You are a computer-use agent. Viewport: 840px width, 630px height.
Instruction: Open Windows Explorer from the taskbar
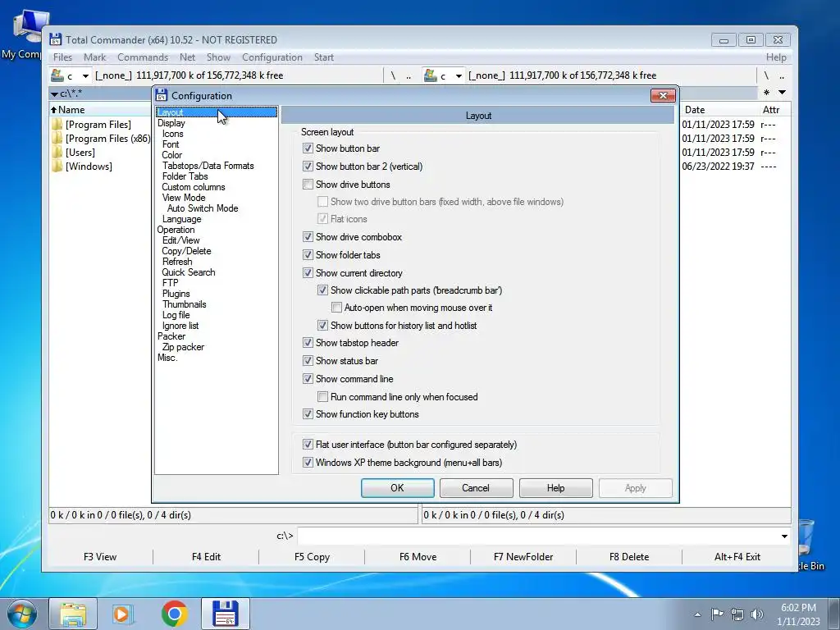click(x=73, y=614)
